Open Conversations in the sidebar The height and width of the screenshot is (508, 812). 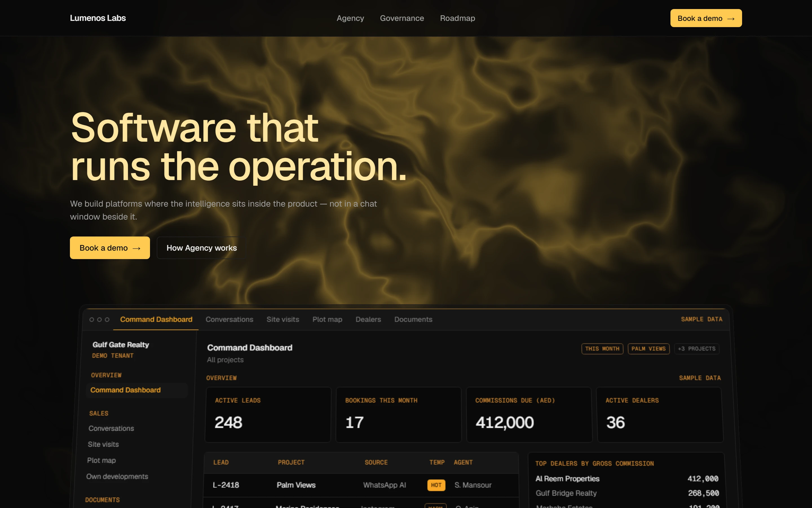(x=111, y=428)
